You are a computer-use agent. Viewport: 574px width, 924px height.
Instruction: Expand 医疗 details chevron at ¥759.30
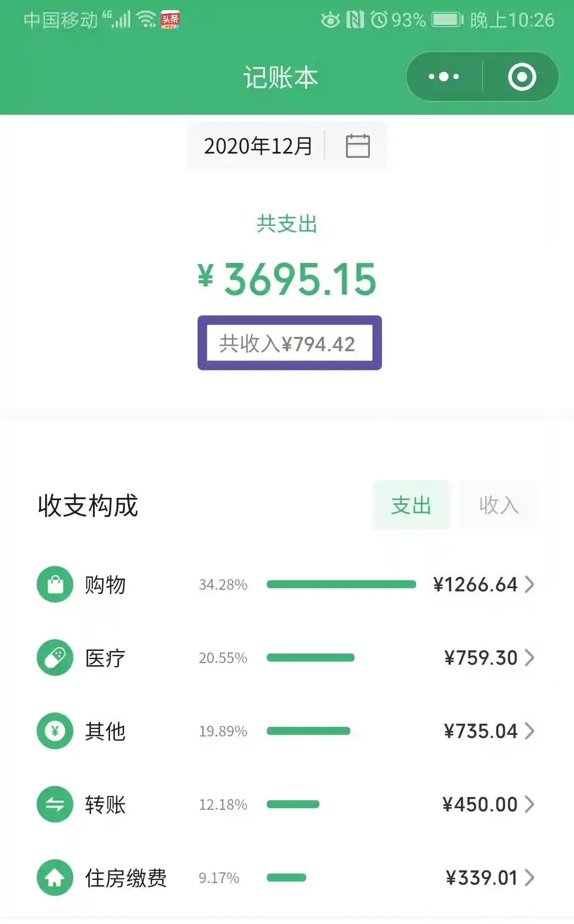[x=529, y=658]
